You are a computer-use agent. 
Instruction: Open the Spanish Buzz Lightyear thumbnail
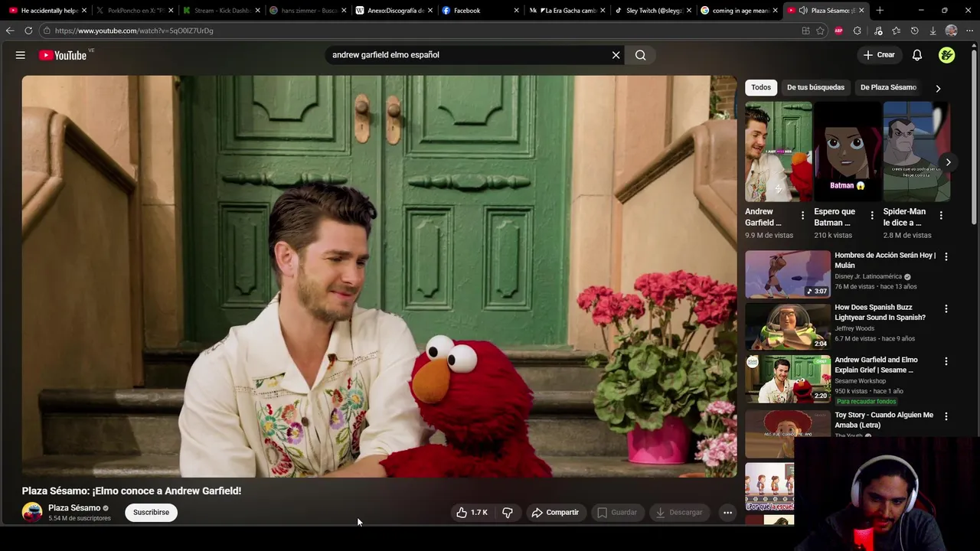[788, 326]
